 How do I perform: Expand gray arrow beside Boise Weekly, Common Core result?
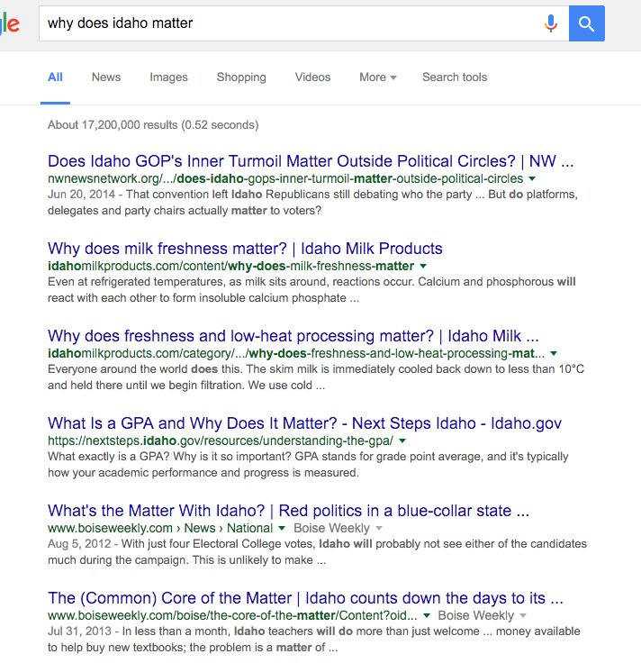(x=523, y=616)
